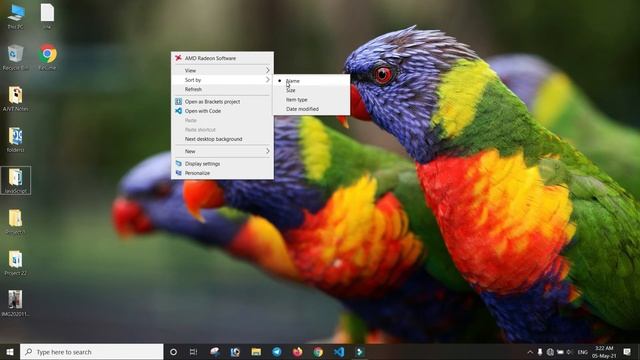This screenshot has width=640, height=360.
Task: Sort desktop icons by Name
Action: [312, 81]
